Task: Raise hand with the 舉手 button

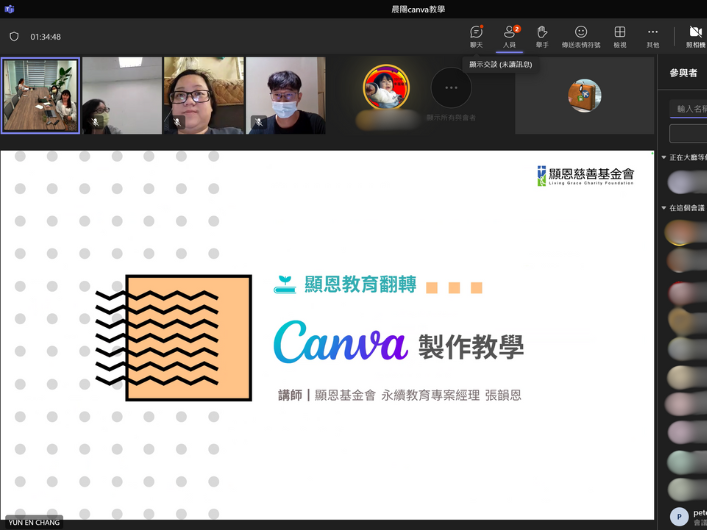Action: [x=542, y=37]
